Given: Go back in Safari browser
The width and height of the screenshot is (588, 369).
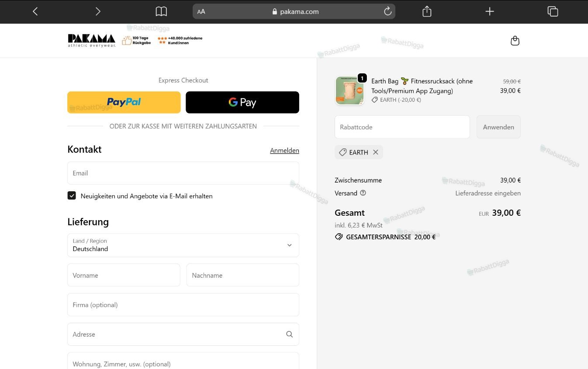Looking at the screenshot, I should (x=35, y=11).
